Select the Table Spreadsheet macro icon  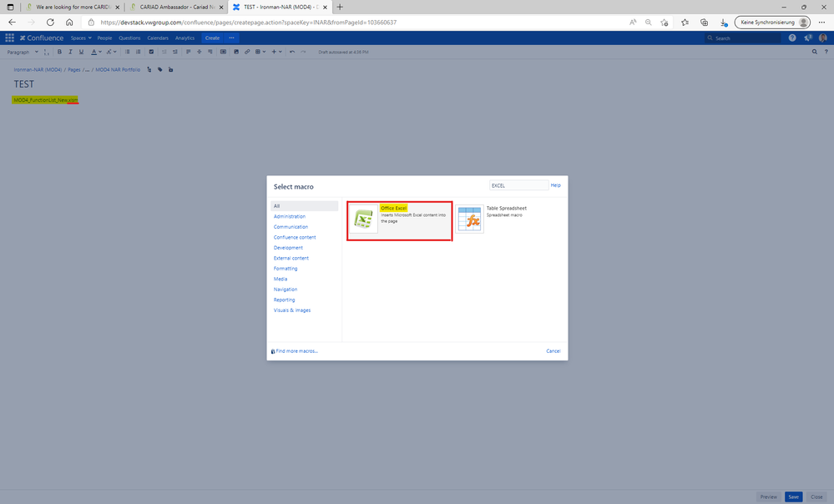coord(470,219)
